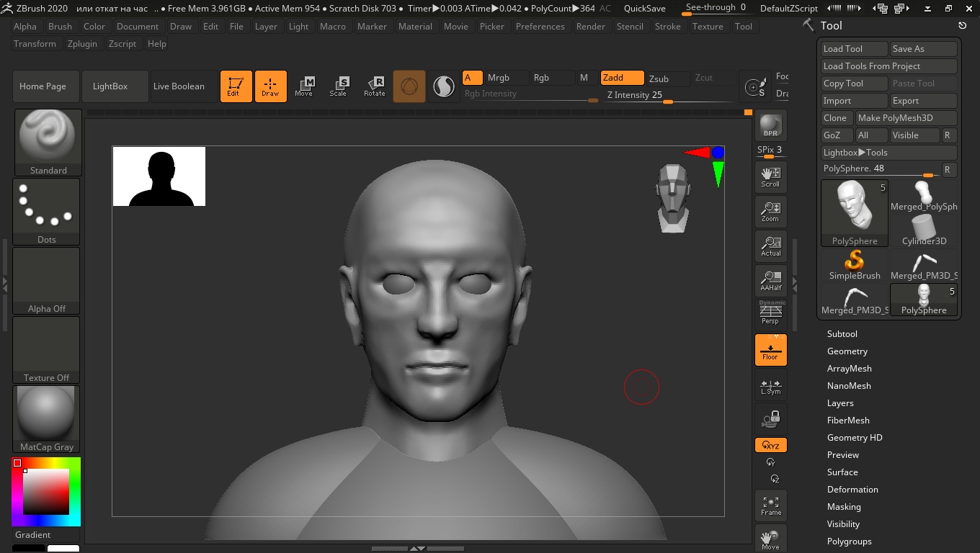Image resolution: width=980 pixels, height=553 pixels.
Task: Disable the Floor grid toggle
Action: tap(770, 350)
